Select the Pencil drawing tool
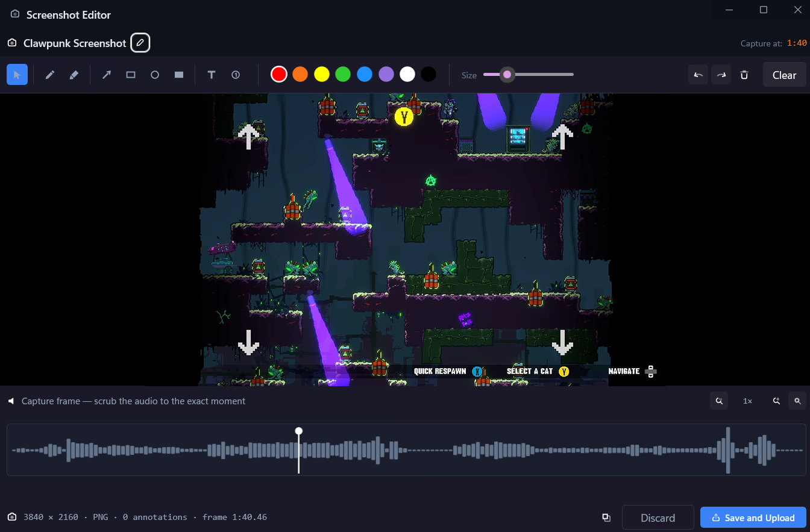This screenshot has width=810, height=532. [x=50, y=75]
